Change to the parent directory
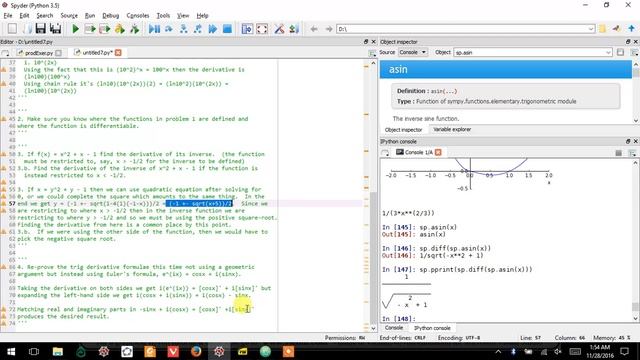This screenshot has height=360, width=640. coord(631,29)
